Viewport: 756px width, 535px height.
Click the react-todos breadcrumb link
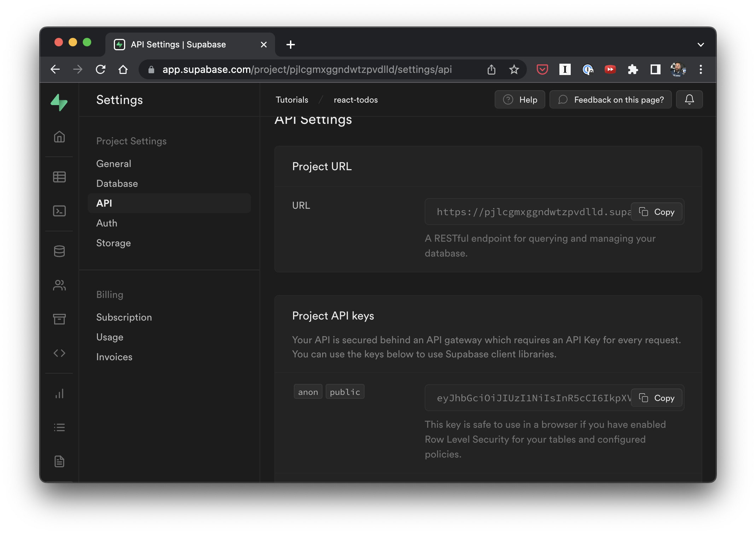tap(356, 100)
